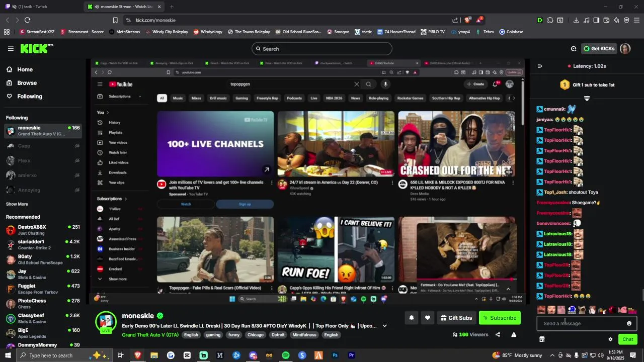Reload the page with the refresh icon
Viewport: 644px width, 362px height.
point(27,20)
